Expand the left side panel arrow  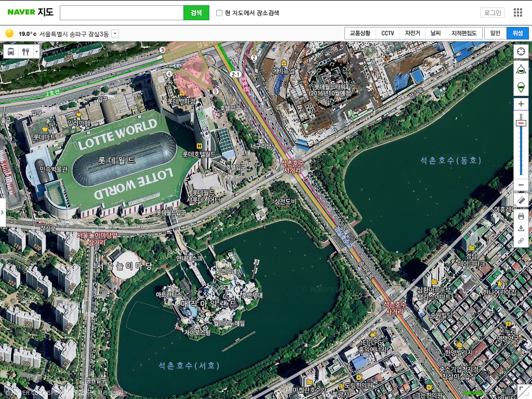tap(3, 212)
